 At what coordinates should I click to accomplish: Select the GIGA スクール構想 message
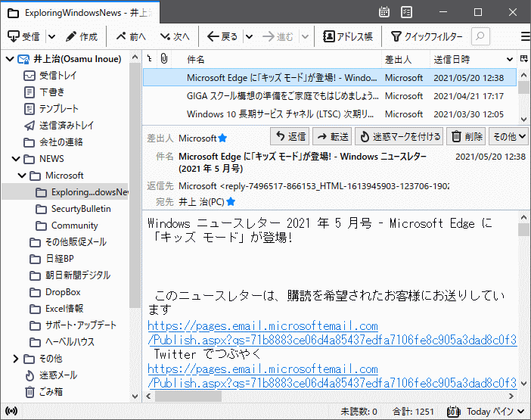point(330,96)
